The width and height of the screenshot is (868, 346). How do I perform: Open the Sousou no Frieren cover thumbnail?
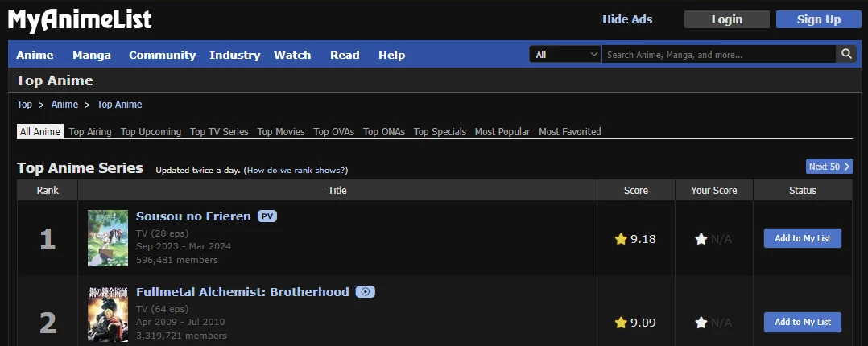108,238
